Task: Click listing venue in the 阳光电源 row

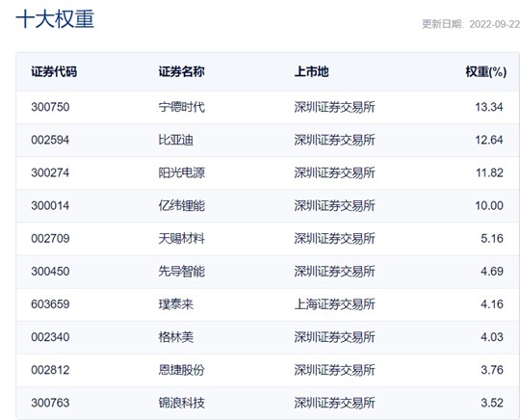Action: pyautogui.click(x=334, y=172)
